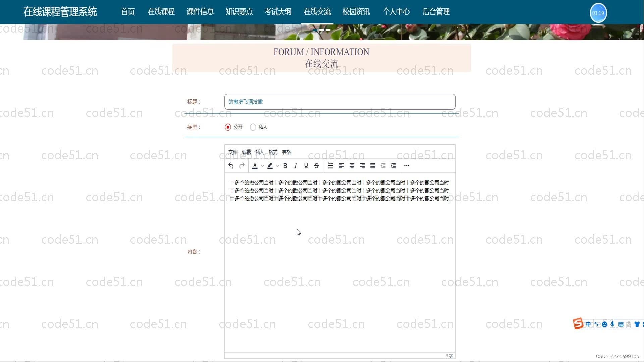
Task: Select the 公开 radio button
Action: click(x=228, y=127)
